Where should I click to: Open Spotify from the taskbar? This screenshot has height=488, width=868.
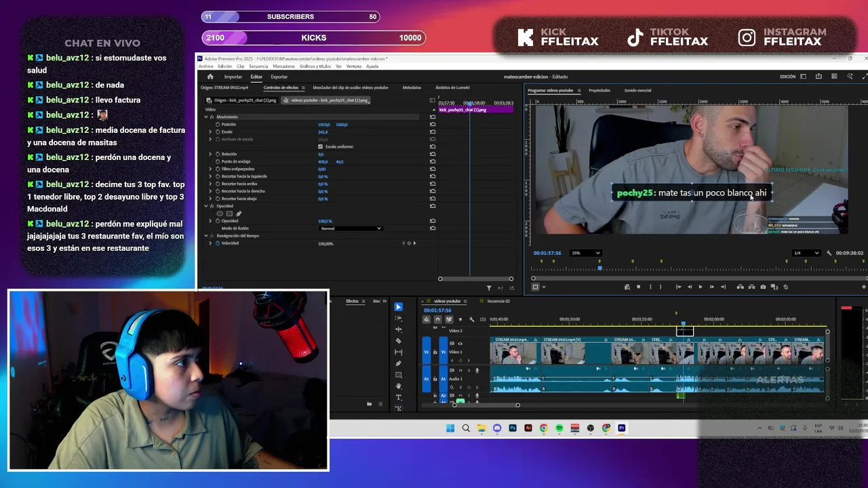pyautogui.click(x=559, y=428)
